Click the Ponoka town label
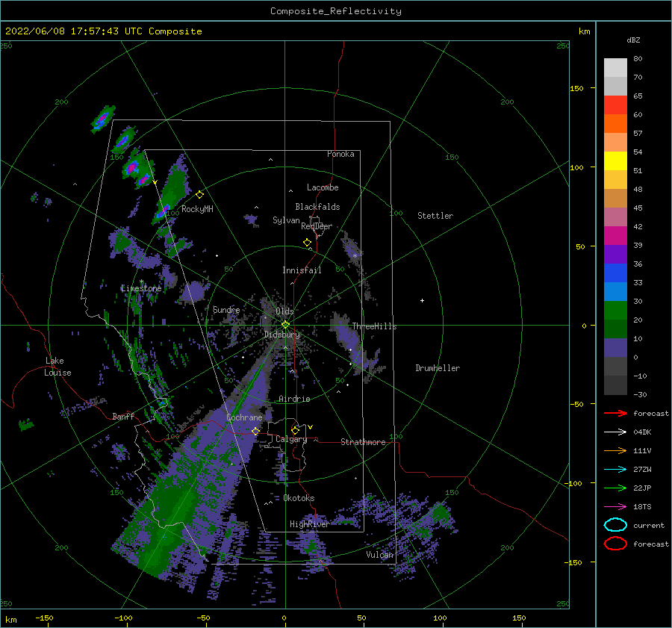The height and width of the screenshot is (628, 672). tap(340, 154)
